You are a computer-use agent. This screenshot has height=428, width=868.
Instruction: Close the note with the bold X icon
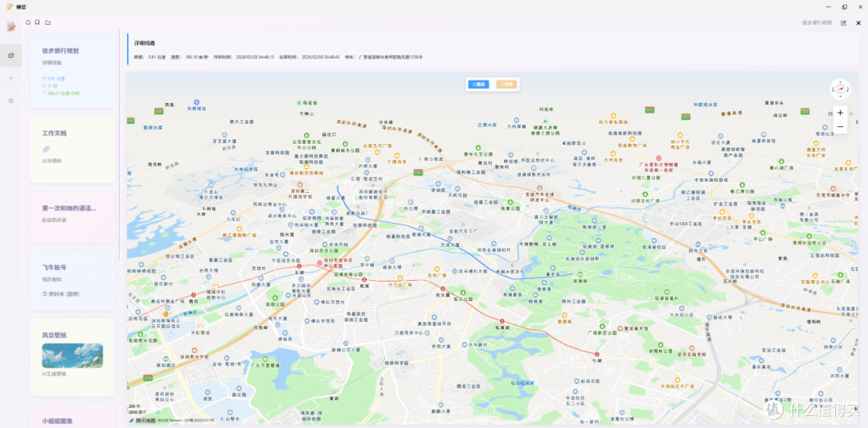coord(858,23)
